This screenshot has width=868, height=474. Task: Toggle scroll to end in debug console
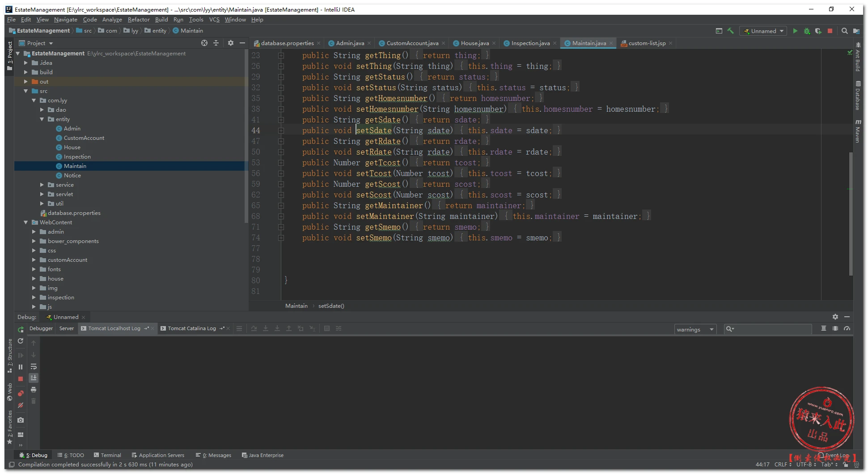point(34,378)
